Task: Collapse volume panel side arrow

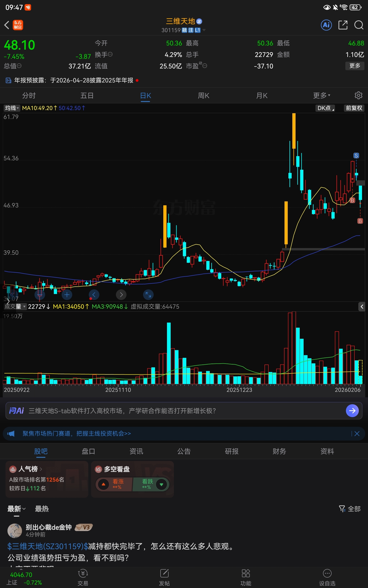Action: coord(362,307)
